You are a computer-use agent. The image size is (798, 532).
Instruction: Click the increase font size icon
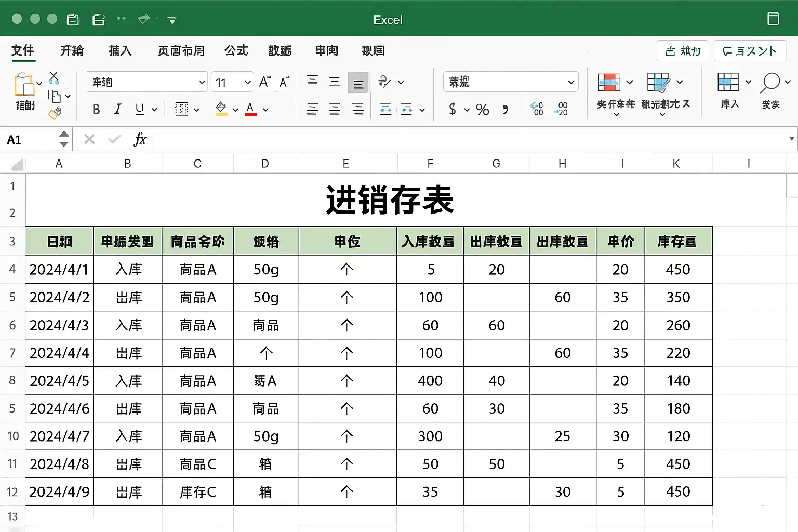[265, 82]
